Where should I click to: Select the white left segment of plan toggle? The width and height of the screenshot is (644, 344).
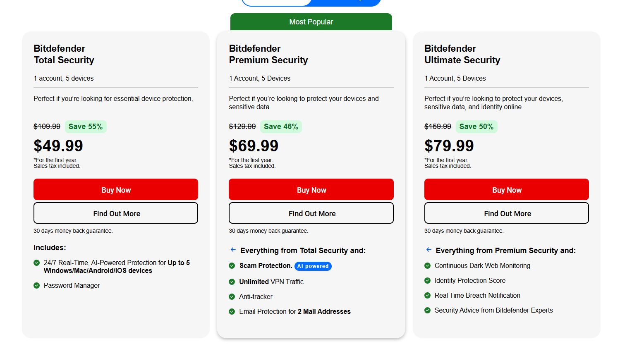click(276, 2)
